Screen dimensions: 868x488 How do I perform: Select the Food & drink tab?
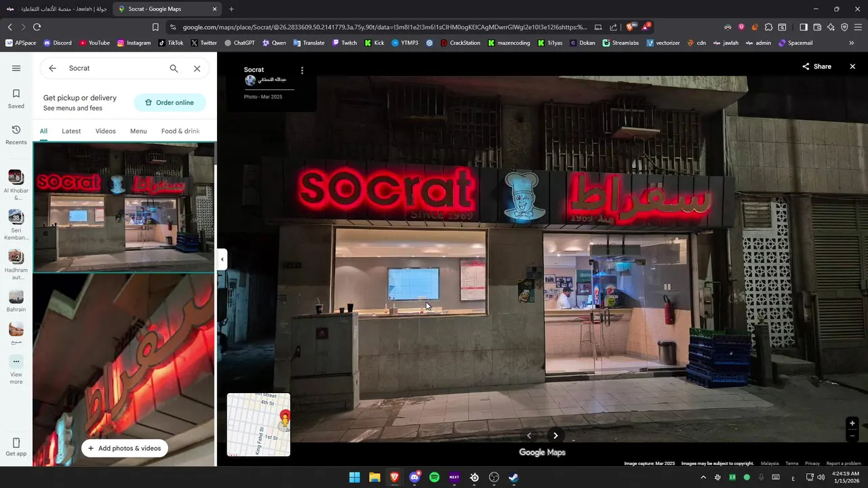[x=180, y=131]
